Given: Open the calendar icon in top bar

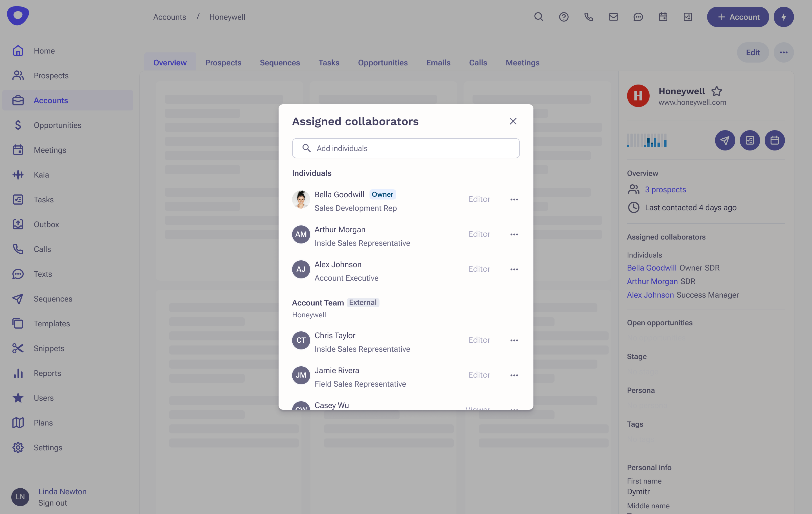Looking at the screenshot, I should (x=663, y=17).
